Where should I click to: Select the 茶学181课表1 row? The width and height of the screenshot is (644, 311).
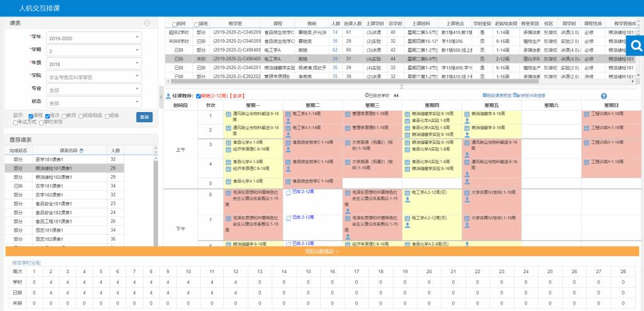(64, 159)
